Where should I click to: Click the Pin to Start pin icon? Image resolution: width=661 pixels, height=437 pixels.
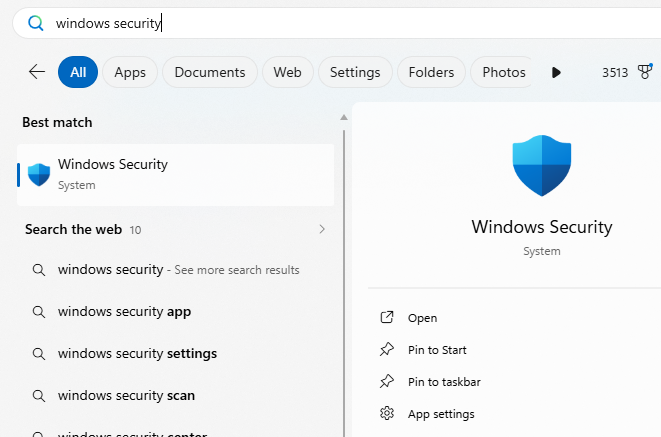tap(387, 350)
